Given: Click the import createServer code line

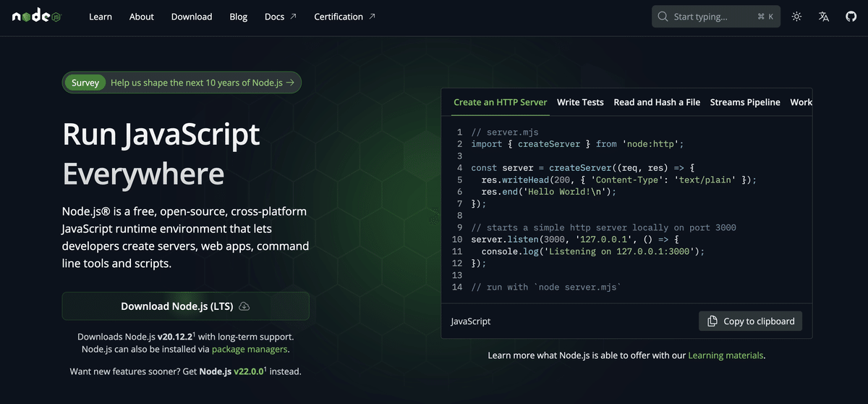Looking at the screenshot, I should (x=577, y=144).
